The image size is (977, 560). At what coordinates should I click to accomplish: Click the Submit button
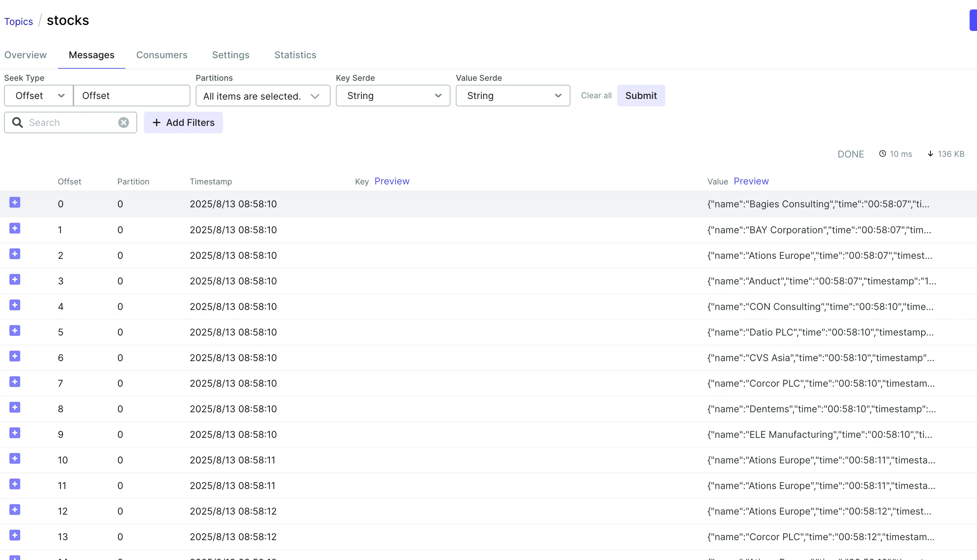coord(640,96)
